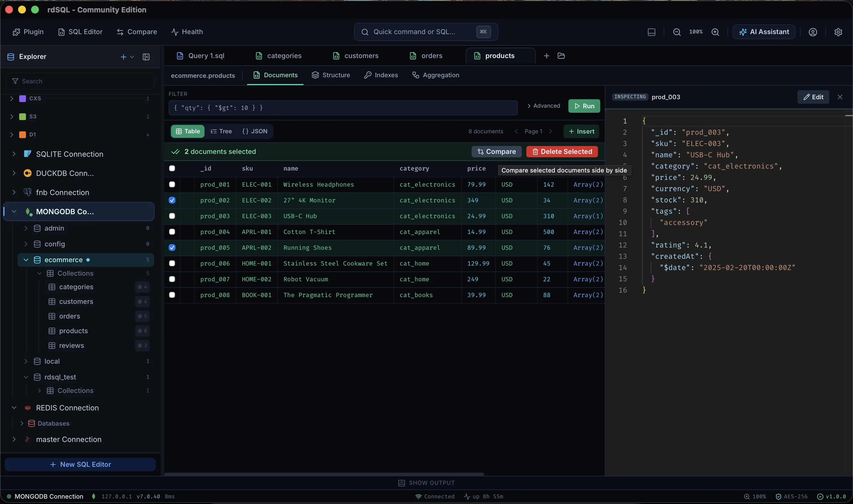Screen dimensions: 853x504
Task: Go to next page arrow
Action: pyautogui.click(x=551, y=131)
